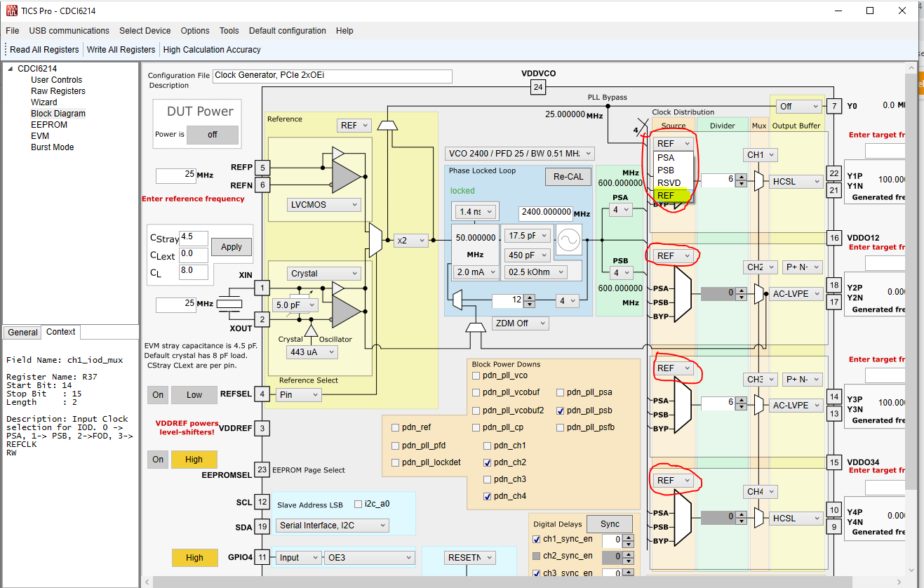Image resolution: width=924 pixels, height=588 pixels.
Task: Click the Apply capacitance button
Action: (x=232, y=247)
